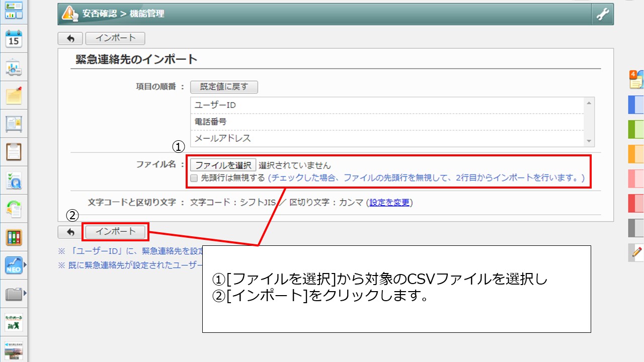The width and height of the screenshot is (644, 362).
Task: Click the 文字コードと区切り文字 label
Action: pyautogui.click(x=132, y=203)
